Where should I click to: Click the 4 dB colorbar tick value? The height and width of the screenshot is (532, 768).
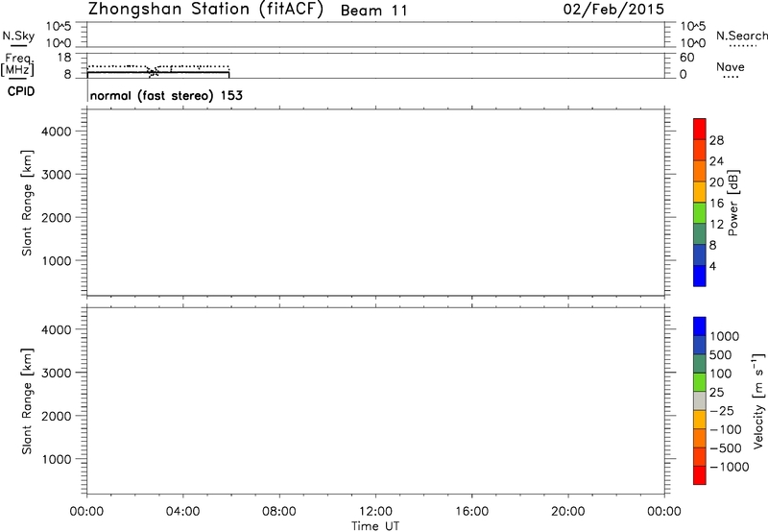[712, 266]
